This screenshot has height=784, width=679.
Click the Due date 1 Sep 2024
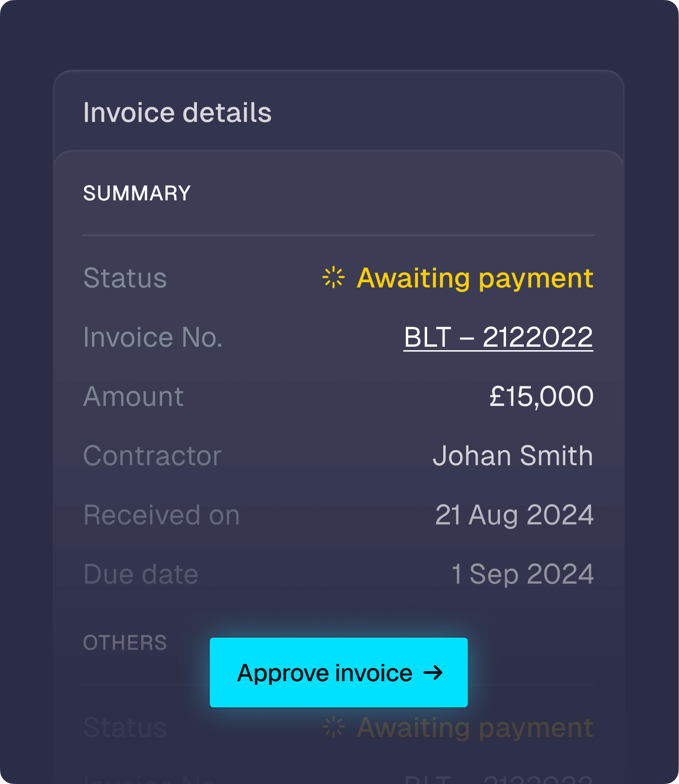(x=522, y=574)
